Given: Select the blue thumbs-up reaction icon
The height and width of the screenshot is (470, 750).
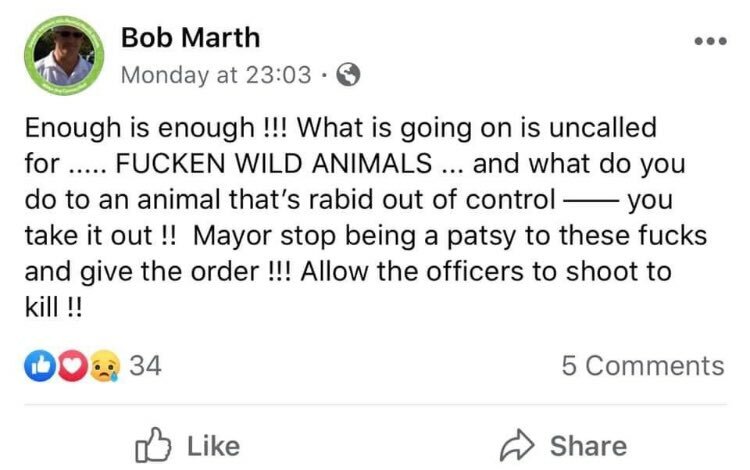Looking at the screenshot, I should click(x=40, y=366).
